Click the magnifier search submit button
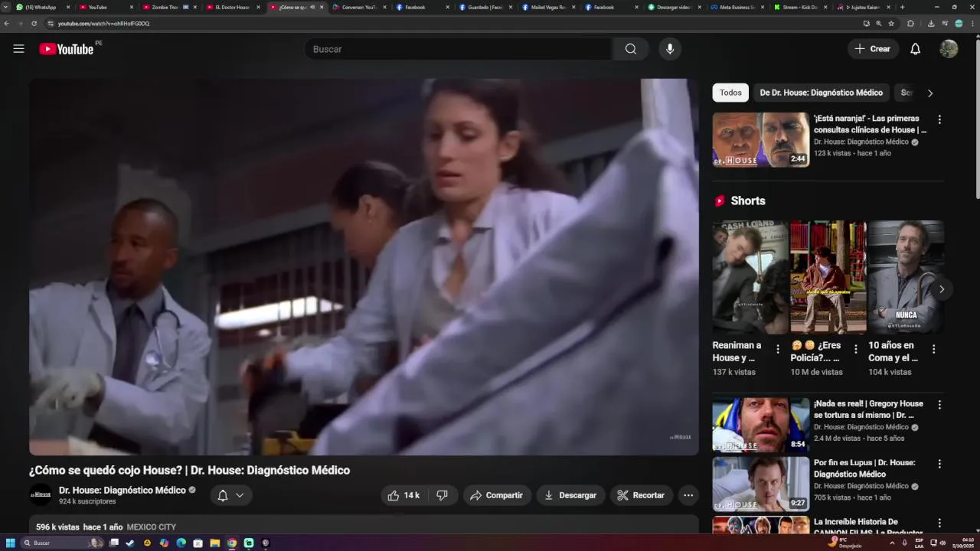The image size is (980, 551). [x=630, y=49]
